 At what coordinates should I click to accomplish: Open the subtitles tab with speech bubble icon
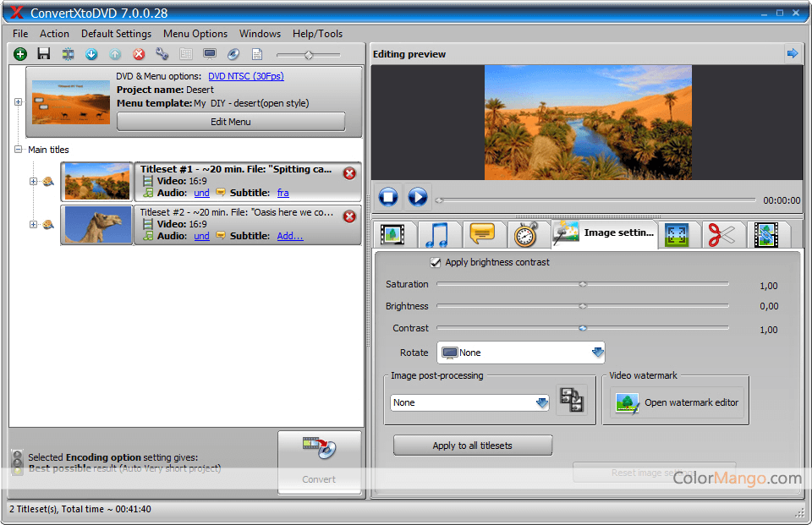481,234
